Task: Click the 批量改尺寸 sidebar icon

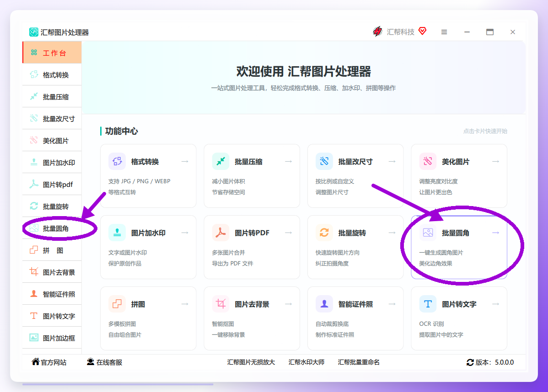Action: pos(34,118)
